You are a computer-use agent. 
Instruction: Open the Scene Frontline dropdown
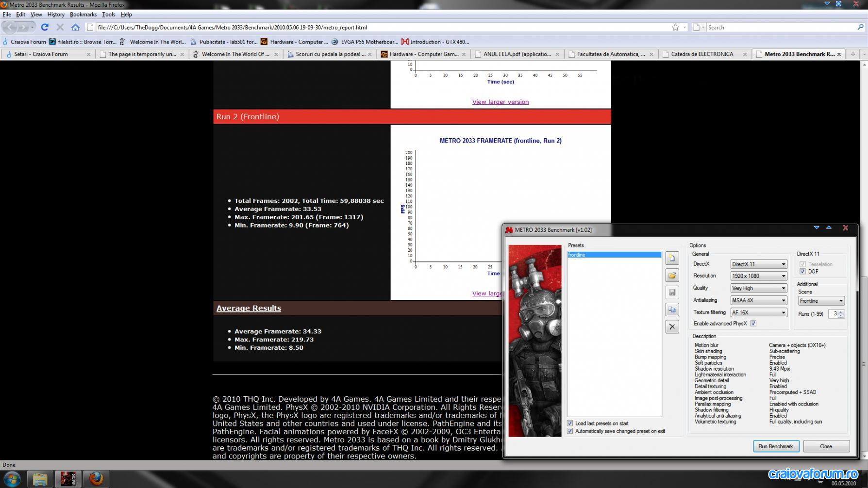tap(821, 301)
